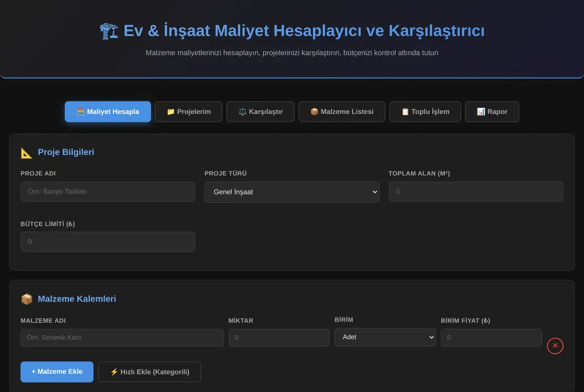Click the ruler icon beside Proje Bilgileri

coord(27,152)
